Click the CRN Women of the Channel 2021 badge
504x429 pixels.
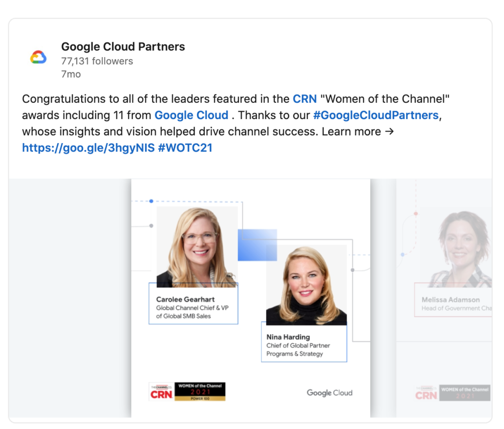(x=187, y=392)
